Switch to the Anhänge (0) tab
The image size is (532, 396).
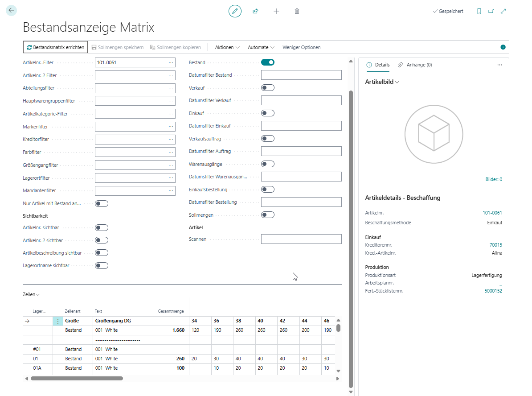[415, 65]
